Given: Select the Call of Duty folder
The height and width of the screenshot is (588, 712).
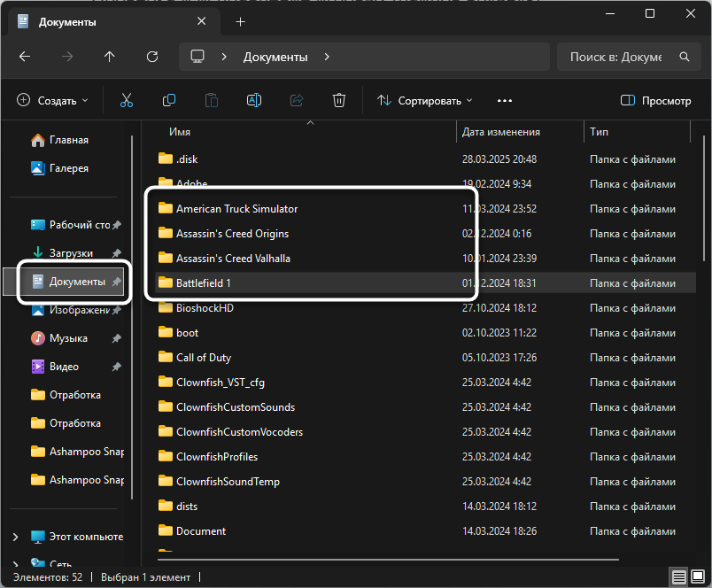Looking at the screenshot, I should [x=203, y=358].
